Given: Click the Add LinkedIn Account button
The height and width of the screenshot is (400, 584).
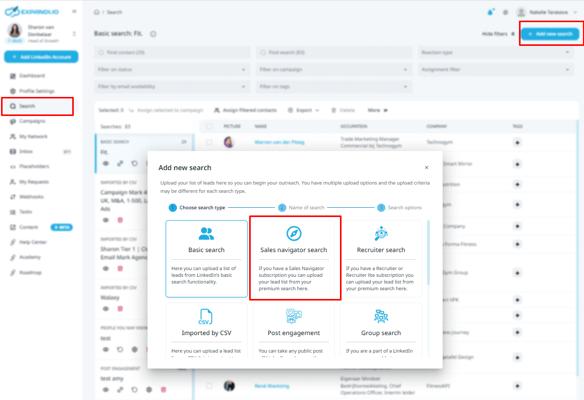Looking at the screenshot, I should click(x=41, y=57).
